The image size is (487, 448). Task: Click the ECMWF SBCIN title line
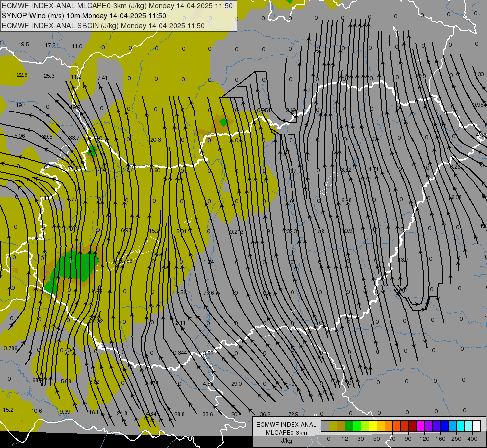pos(103,26)
